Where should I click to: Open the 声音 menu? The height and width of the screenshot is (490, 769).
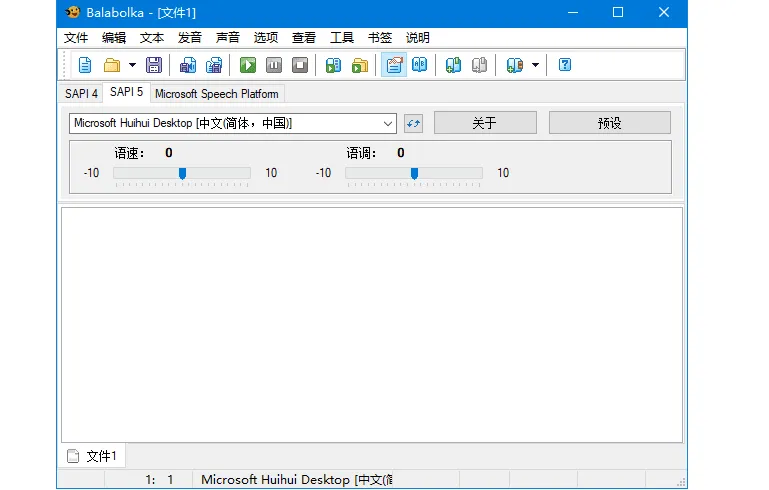pyautogui.click(x=228, y=38)
